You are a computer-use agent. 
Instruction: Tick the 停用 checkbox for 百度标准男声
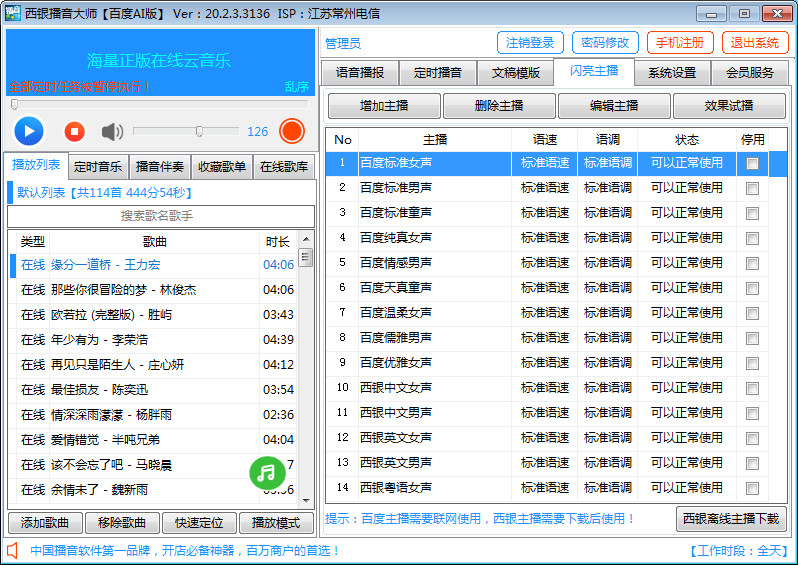click(752, 188)
